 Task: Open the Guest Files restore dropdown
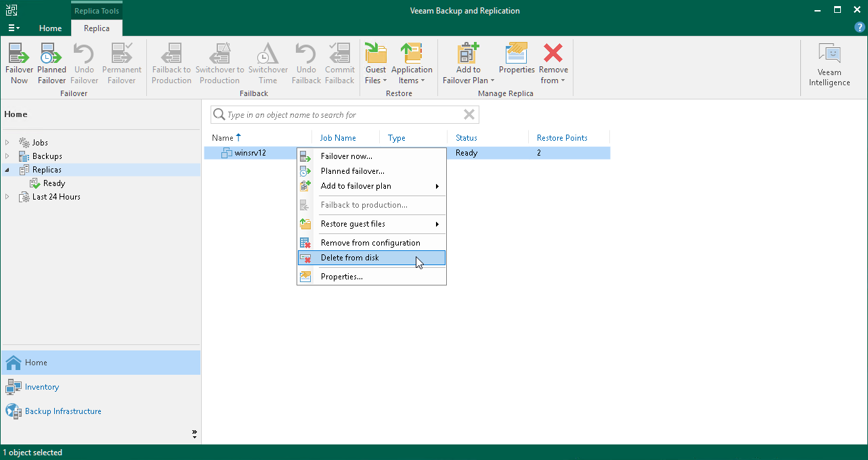(376, 64)
